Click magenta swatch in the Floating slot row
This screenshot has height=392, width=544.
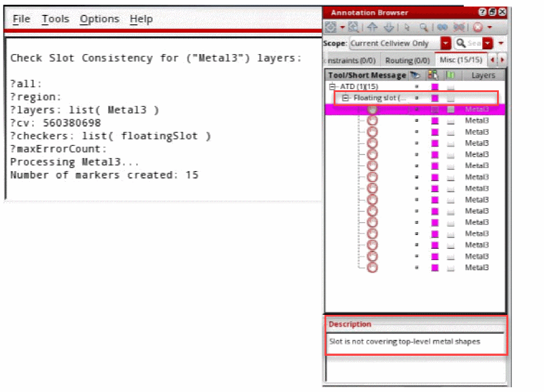[435, 98]
